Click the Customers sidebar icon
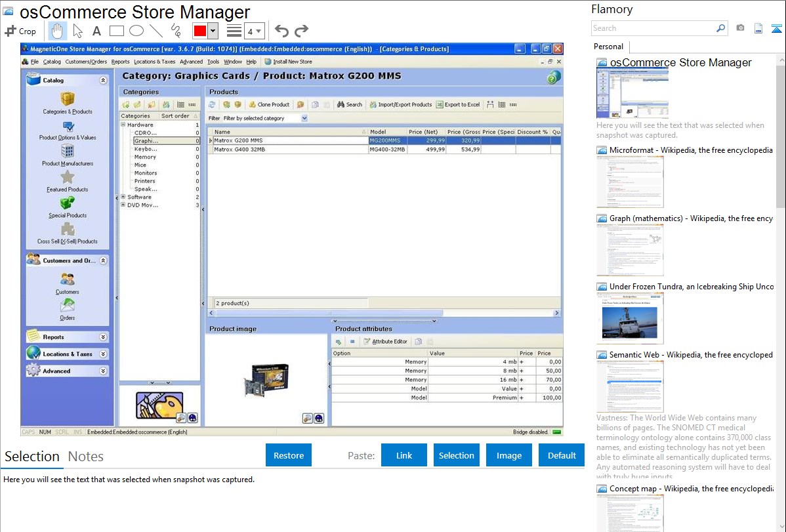 pyautogui.click(x=68, y=279)
